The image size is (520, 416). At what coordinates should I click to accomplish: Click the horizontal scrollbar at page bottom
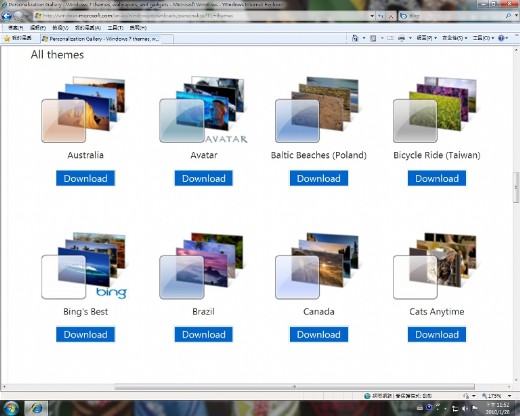[295, 387]
